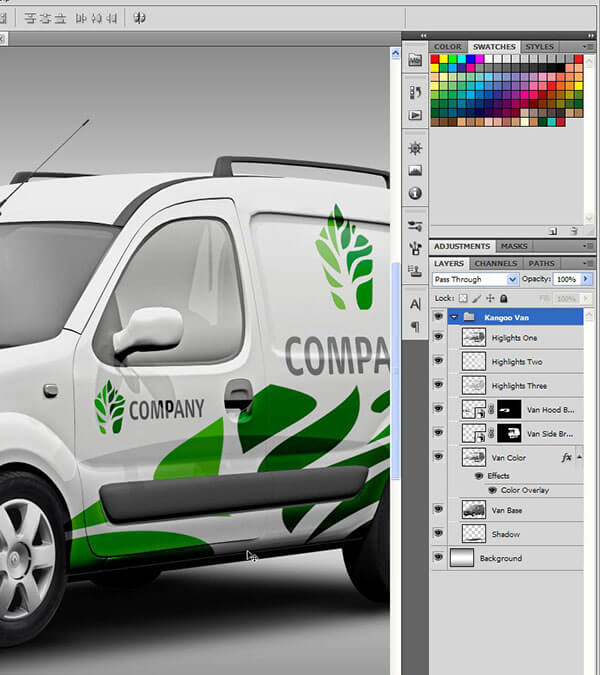The height and width of the screenshot is (675, 600).
Task: Open the Pass Through blend mode dropdown
Action: point(475,279)
